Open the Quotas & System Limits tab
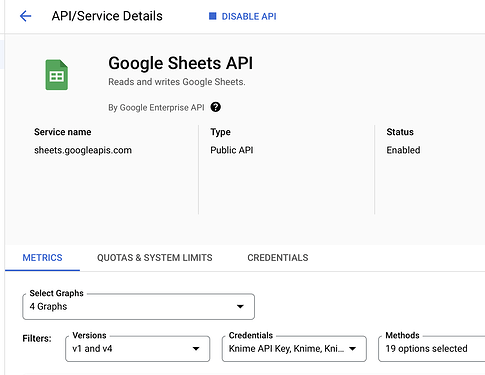485x375 pixels. click(155, 258)
